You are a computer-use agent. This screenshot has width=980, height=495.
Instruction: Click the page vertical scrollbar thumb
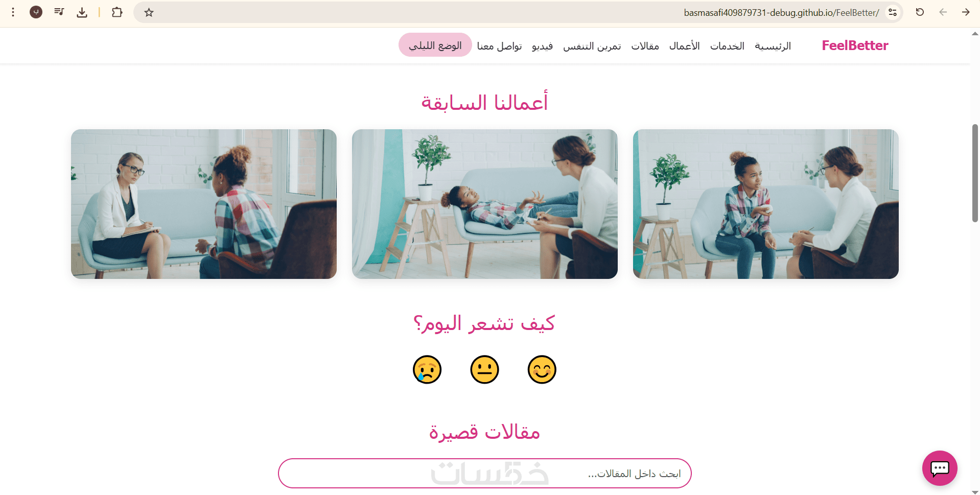coord(975,173)
